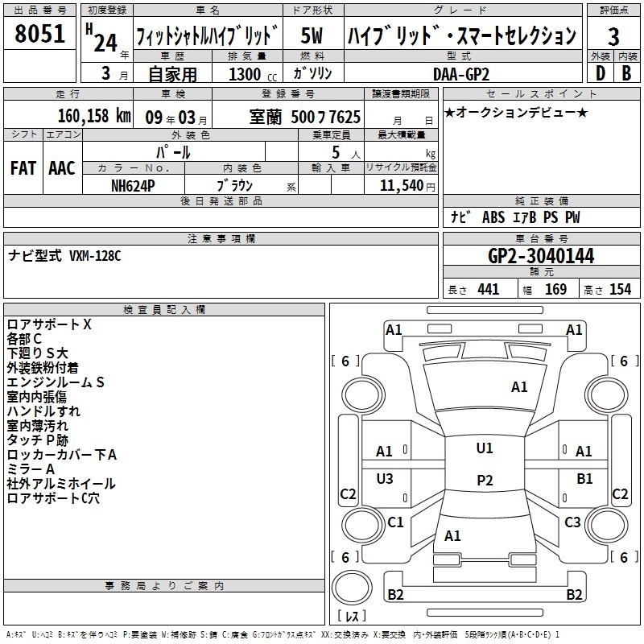
Task: Select the overall evaluation score 3
Action: 613,35
